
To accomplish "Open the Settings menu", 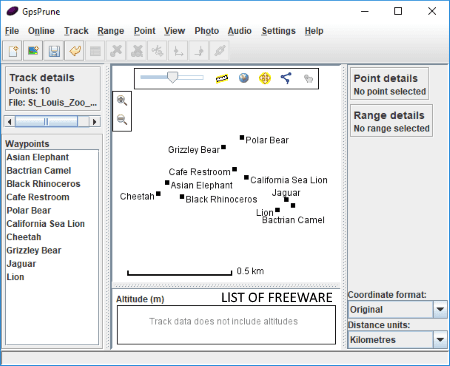I will (278, 31).
